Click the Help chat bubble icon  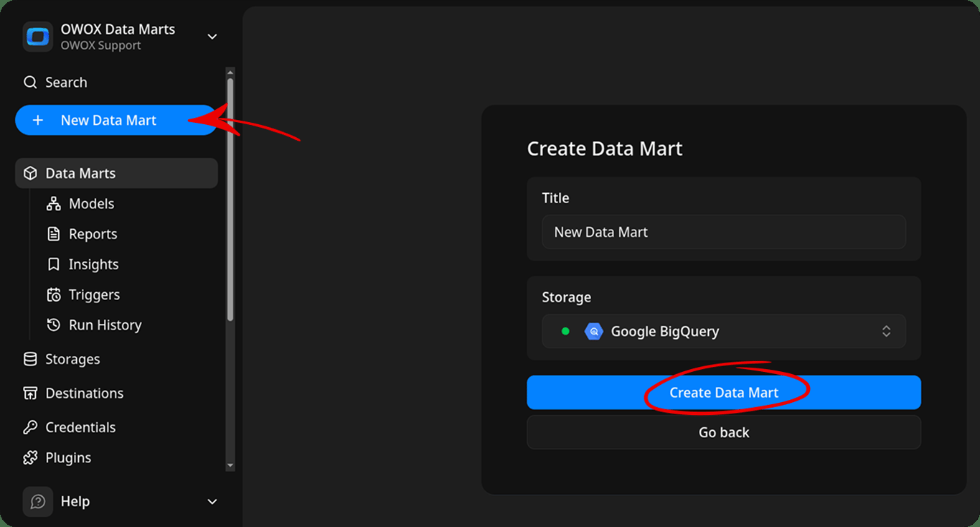click(x=38, y=502)
